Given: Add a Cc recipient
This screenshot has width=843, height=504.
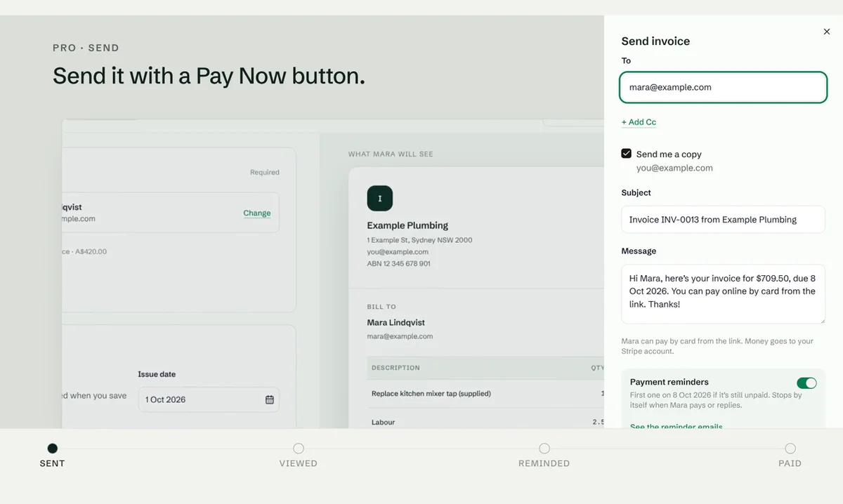Looking at the screenshot, I should (639, 122).
